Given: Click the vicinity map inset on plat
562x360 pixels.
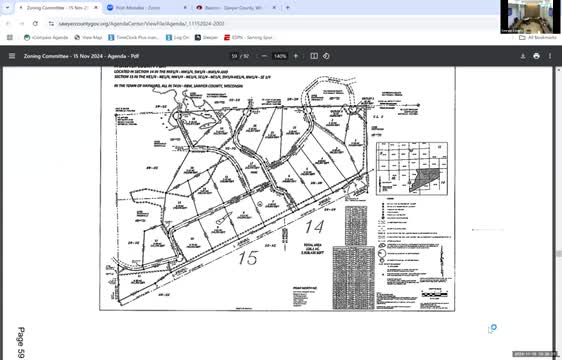Looking at the screenshot, I should 412,169.
